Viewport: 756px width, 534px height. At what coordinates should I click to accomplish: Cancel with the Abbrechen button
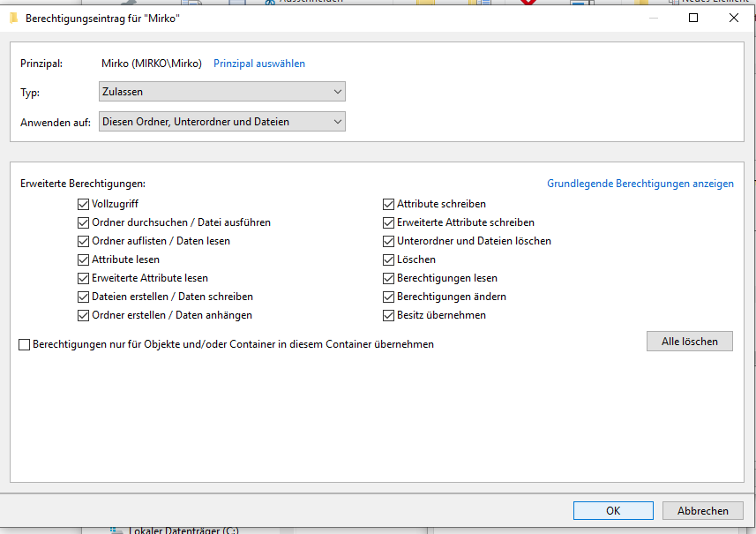click(702, 510)
